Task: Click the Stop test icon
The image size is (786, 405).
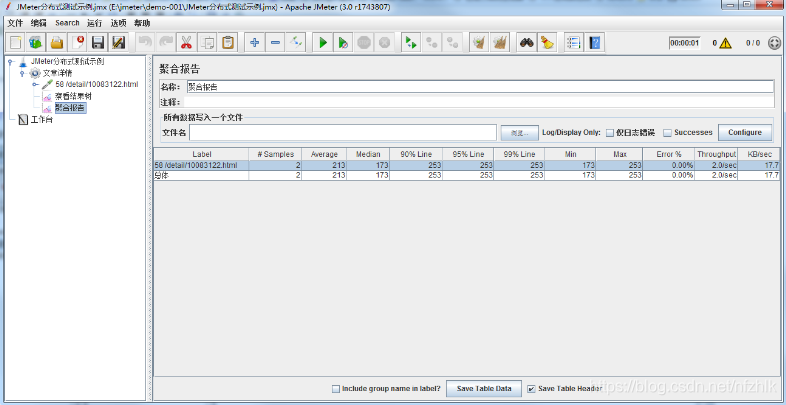Action: click(x=364, y=43)
